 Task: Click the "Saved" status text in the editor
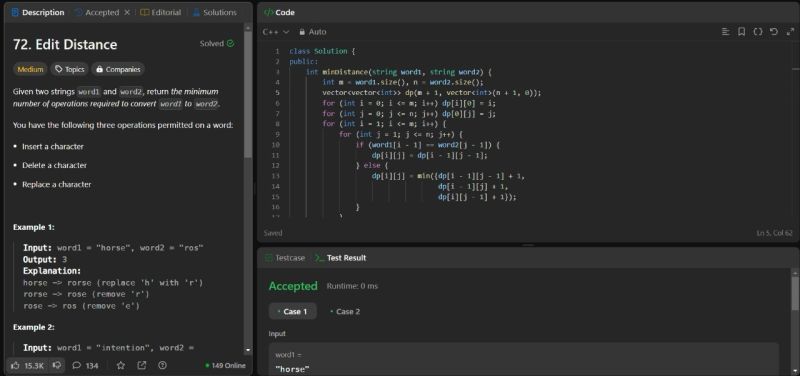point(273,233)
